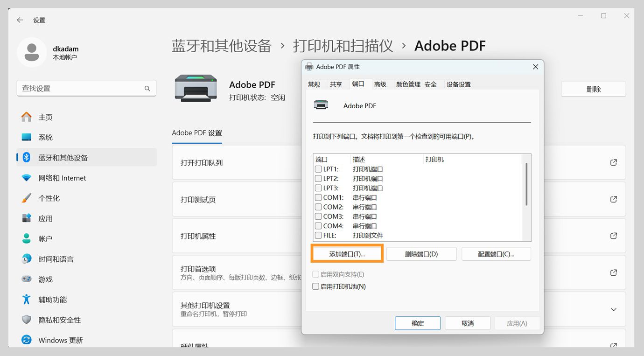
Task: Enable the FILE print-to-file port
Action: 319,235
